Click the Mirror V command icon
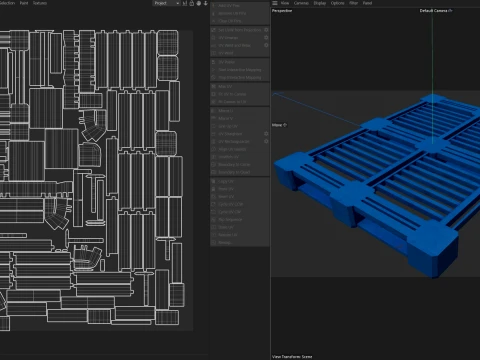The height and width of the screenshot is (360, 480). [x=214, y=118]
